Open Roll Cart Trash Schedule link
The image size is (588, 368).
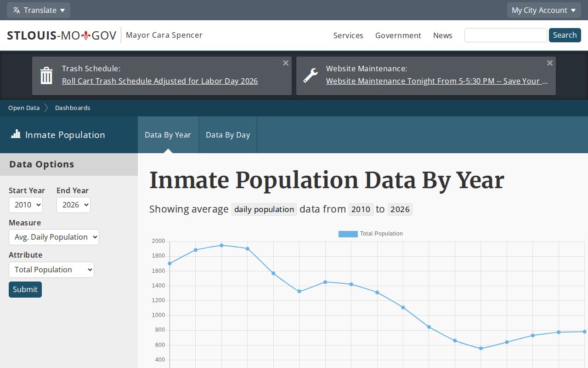click(x=160, y=81)
